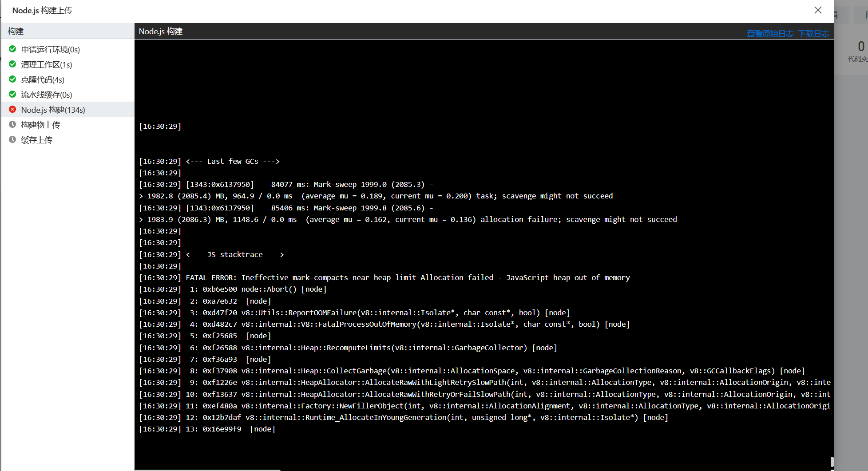Click the 85406 ms Mark-sweep log line
The height and width of the screenshot is (471, 868).
click(x=286, y=208)
